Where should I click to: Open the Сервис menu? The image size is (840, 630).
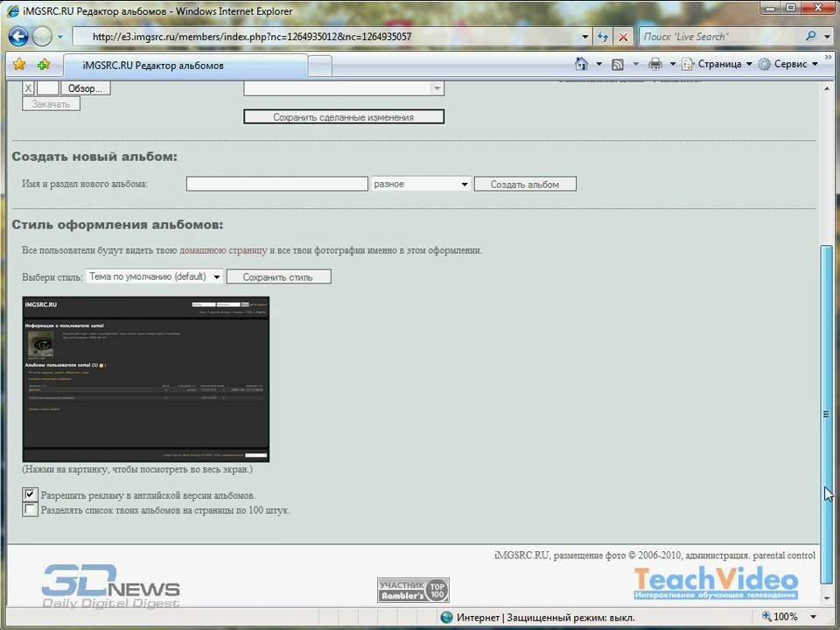(789, 64)
